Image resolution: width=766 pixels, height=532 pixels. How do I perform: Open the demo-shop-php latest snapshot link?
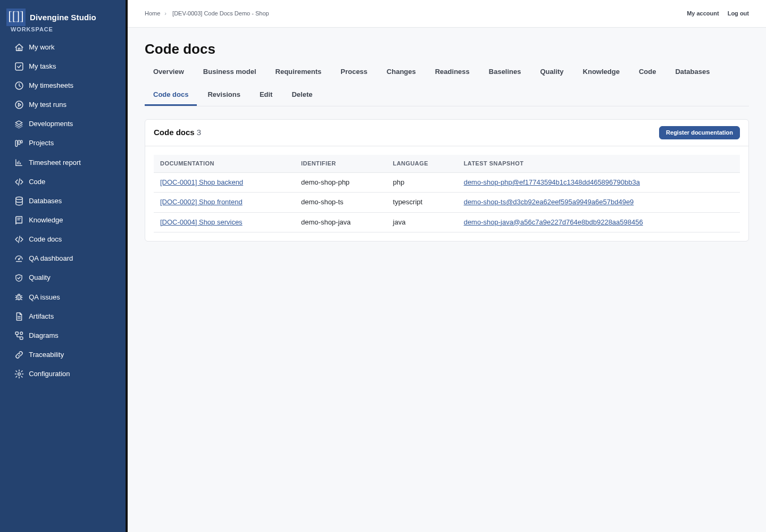(552, 182)
